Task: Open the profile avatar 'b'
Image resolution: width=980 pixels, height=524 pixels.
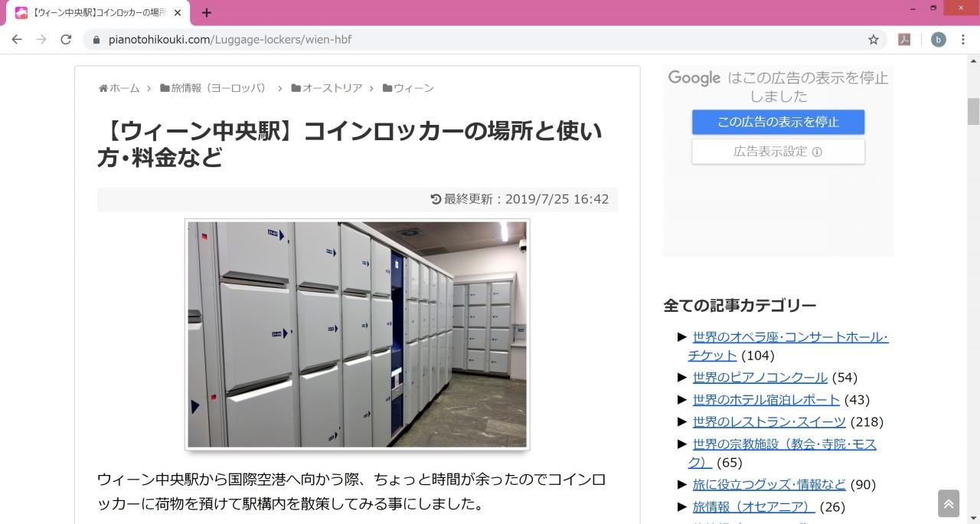Action: pyautogui.click(x=938, y=39)
